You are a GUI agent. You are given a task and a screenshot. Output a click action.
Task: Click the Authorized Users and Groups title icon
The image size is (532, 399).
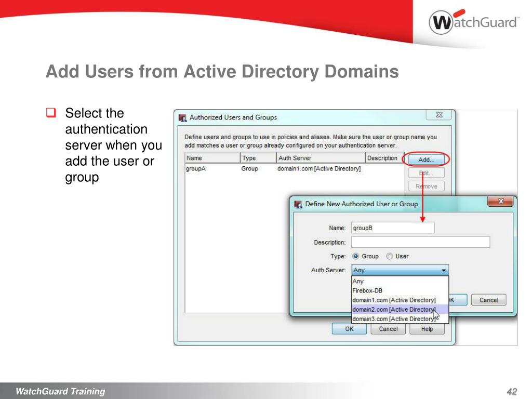tap(182, 118)
